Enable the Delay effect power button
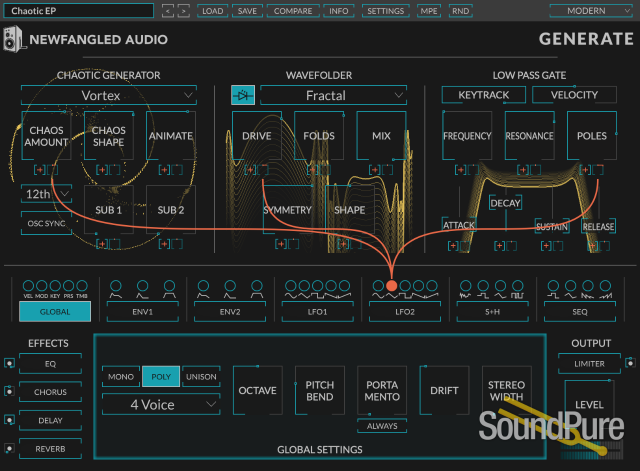Image resolution: width=640 pixels, height=471 pixels. (x=8, y=420)
